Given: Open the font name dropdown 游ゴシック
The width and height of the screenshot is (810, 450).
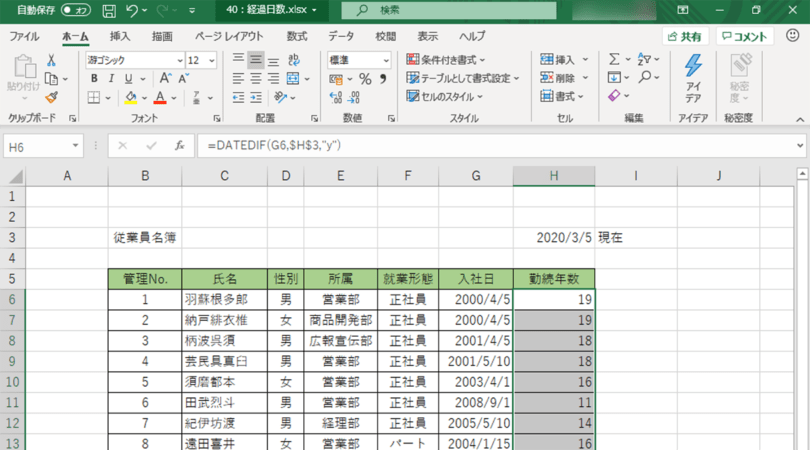Looking at the screenshot, I should click(x=133, y=60).
